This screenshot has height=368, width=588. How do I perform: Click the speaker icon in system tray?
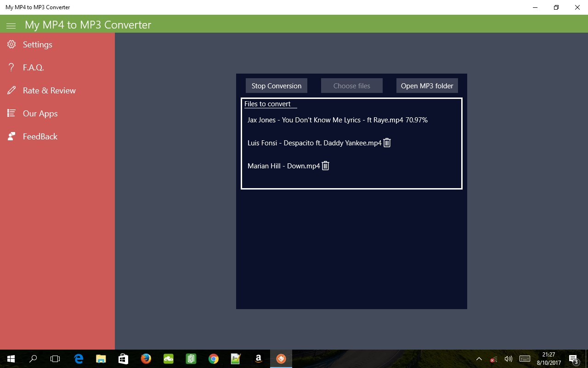coord(509,359)
